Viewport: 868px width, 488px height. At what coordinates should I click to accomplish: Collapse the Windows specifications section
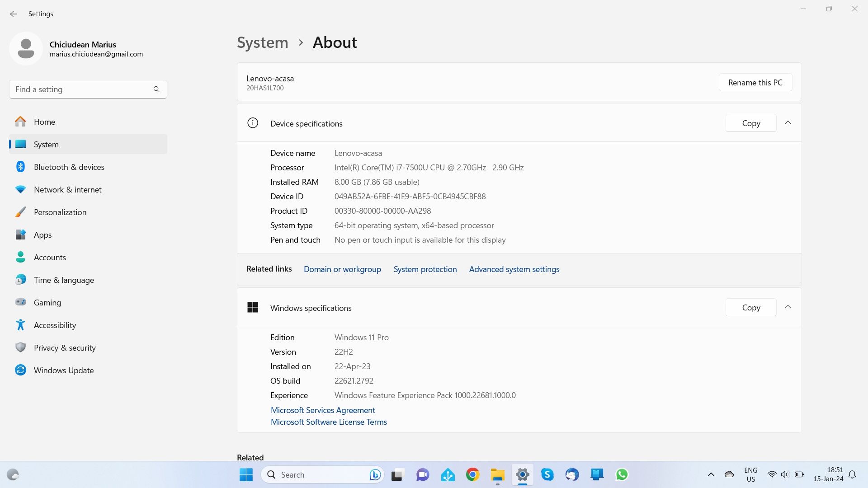pyautogui.click(x=788, y=307)
